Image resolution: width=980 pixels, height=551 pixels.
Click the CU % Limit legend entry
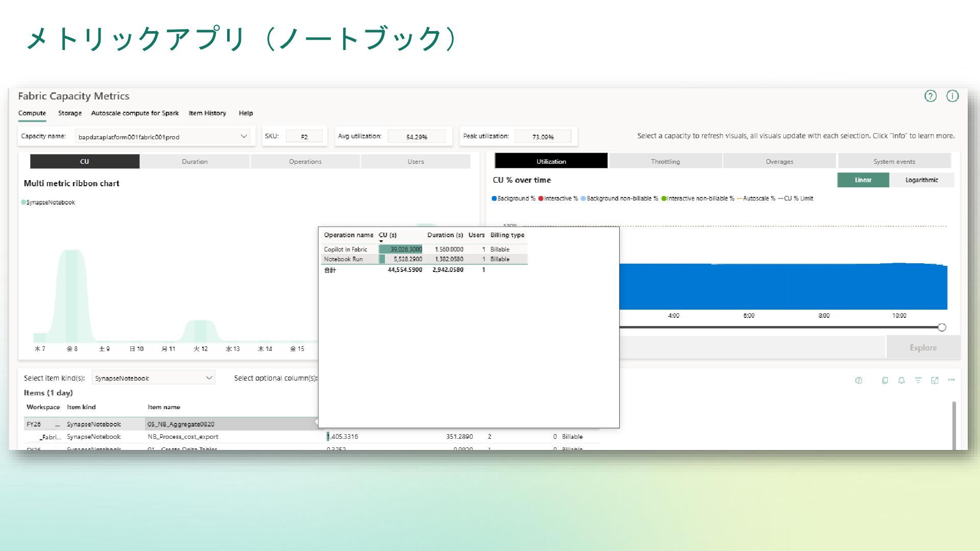795,198
